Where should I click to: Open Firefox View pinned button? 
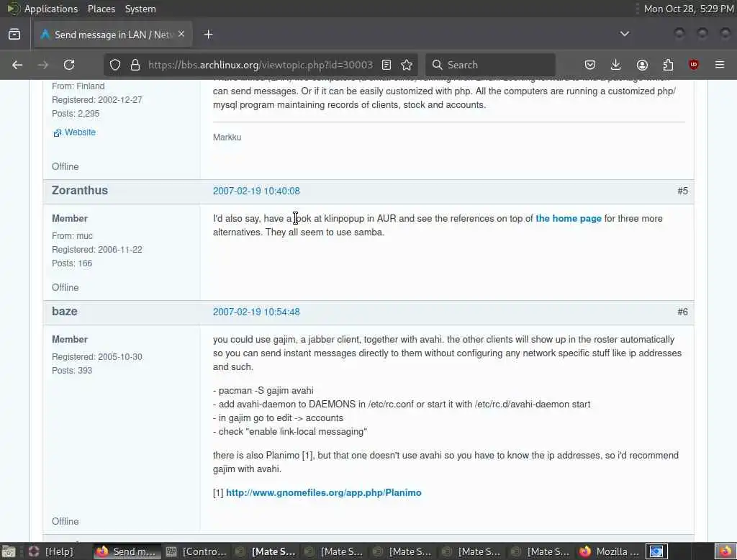(x=14, y=35)
